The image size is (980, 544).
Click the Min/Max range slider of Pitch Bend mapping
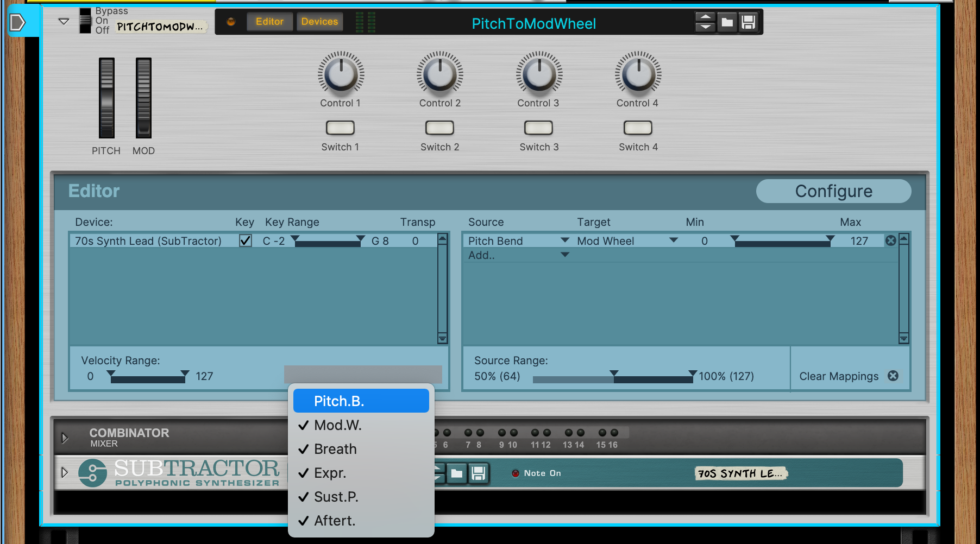(782, 242)
